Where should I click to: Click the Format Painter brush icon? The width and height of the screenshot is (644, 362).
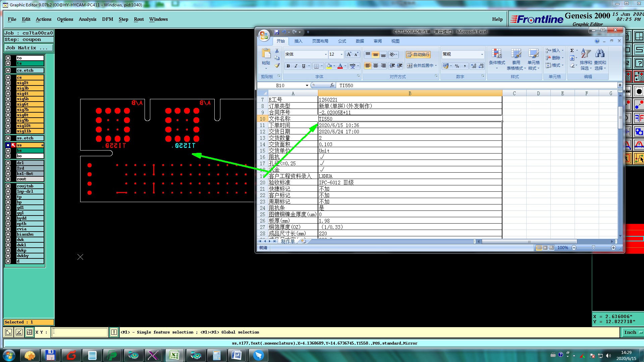277,65
